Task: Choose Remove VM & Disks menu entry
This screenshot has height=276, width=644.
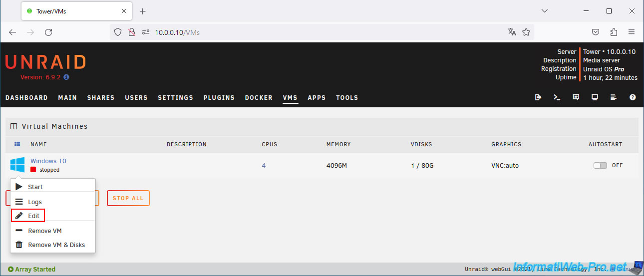Action: pyautogui.click(x=53, y=245)
